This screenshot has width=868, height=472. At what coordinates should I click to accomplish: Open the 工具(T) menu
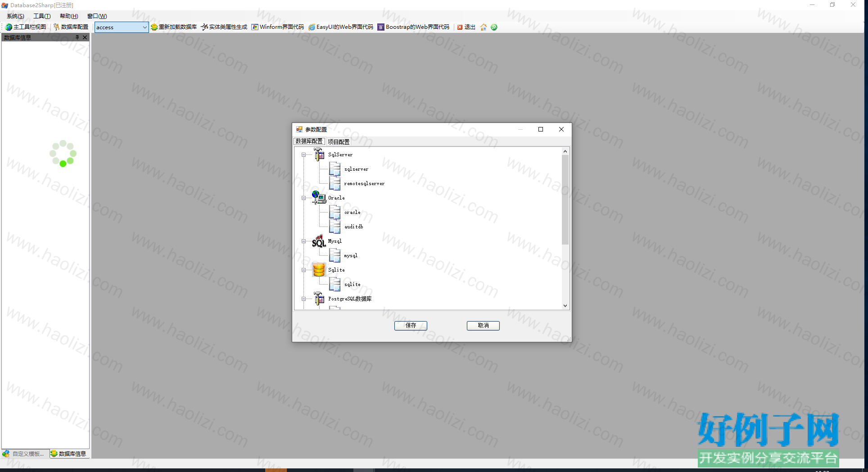pos(42,16)
